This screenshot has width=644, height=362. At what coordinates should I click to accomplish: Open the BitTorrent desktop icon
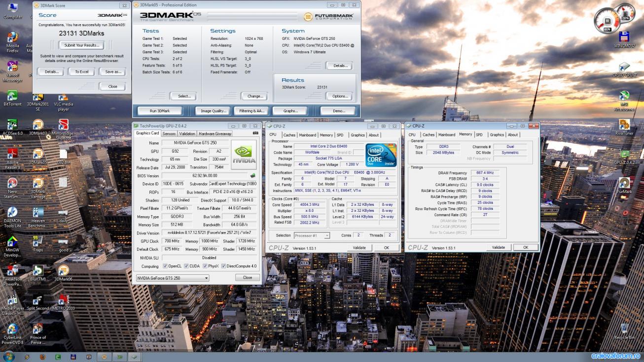pyautogui.click(x=12, y=98)
